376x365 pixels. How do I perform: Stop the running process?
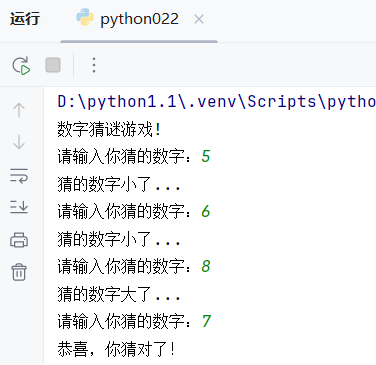click(x=53, y=65)
